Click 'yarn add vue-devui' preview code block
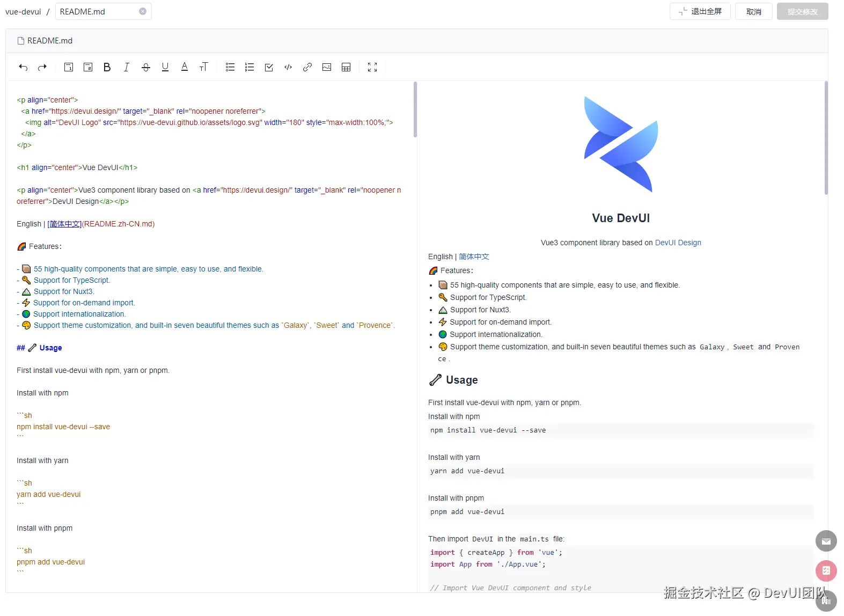Screen dimensions: 844x616 621,471
